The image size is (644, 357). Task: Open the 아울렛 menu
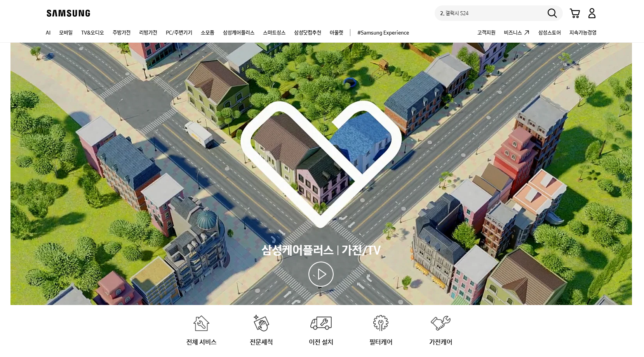(x=336, y=33)
